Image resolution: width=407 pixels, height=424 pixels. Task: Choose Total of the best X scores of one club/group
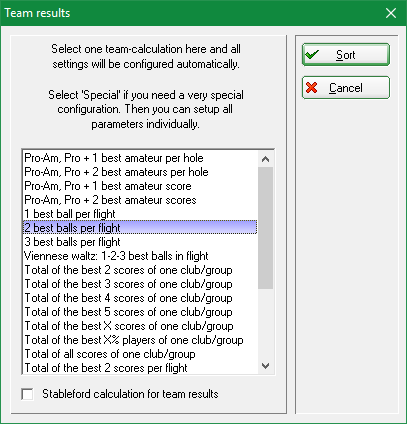pos(140,326)
